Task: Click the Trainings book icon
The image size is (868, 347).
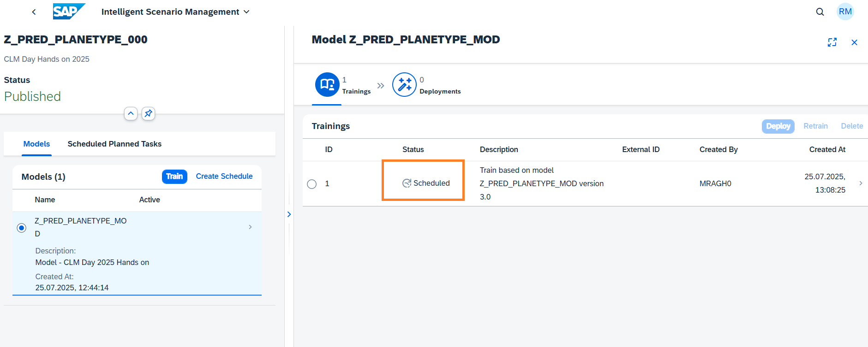Action: point(327,85)
